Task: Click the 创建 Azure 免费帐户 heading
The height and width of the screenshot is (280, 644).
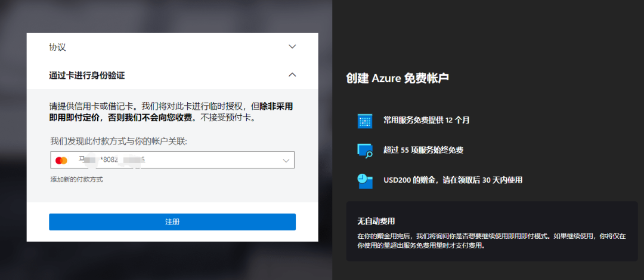Action: (398, 78)
